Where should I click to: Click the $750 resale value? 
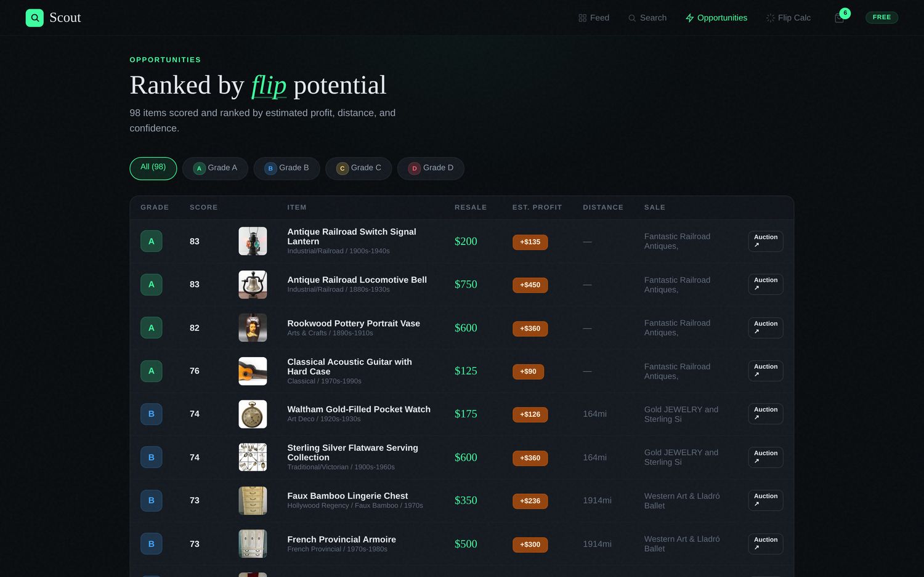click(x=466, y=284)
